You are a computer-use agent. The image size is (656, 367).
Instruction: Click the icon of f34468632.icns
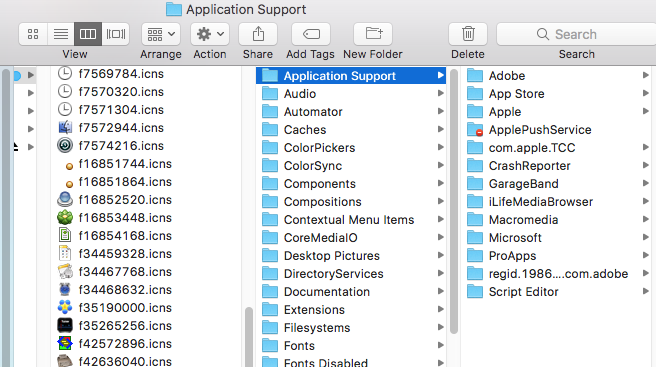(65, 290)
